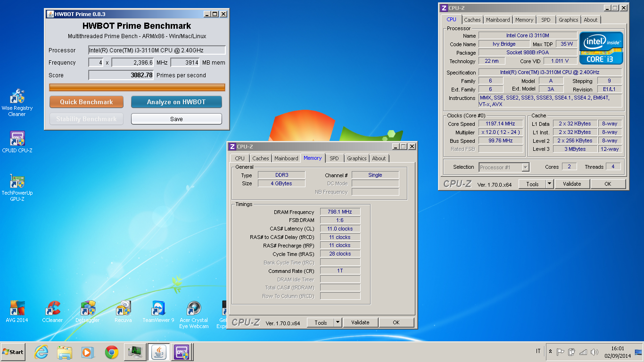Open the Start menu
Screen dimensions: 644x362
(x=13, y=352)
